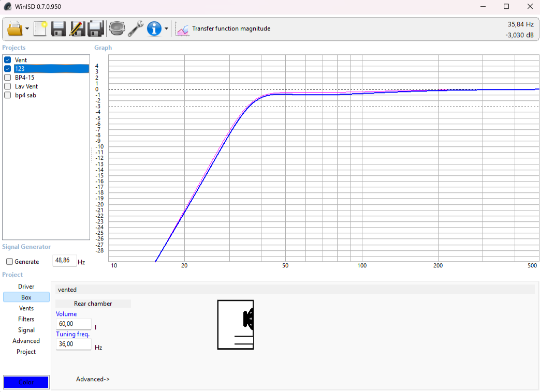Open the Transfer function magnitude graph selector
Viewport: 540px width, 392px height.
[x=231, y=28]
